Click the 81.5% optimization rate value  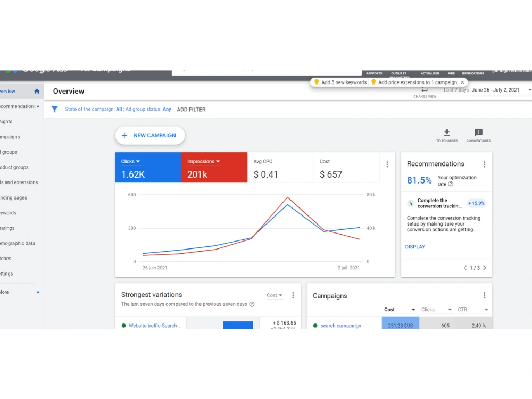[419, 180]
